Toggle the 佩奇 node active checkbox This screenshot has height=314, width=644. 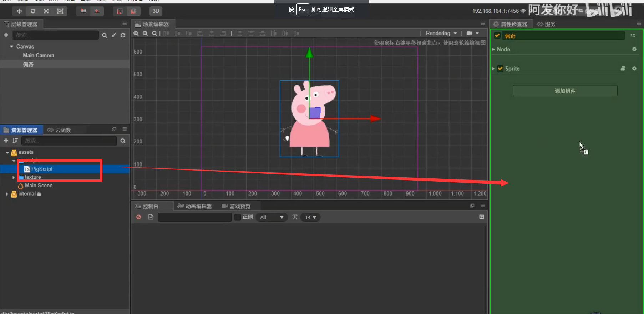(497, 35)
